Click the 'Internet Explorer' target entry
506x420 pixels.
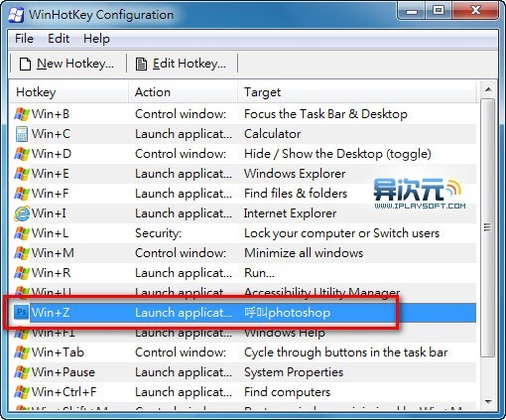tap(290, 213)
